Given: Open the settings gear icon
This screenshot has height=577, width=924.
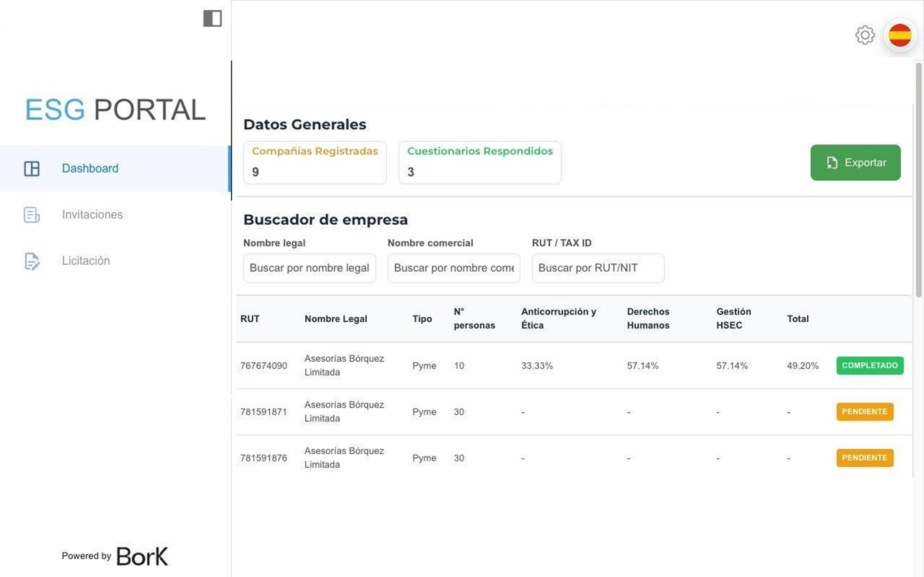Looking at the screenshot, I should [865, 35].
